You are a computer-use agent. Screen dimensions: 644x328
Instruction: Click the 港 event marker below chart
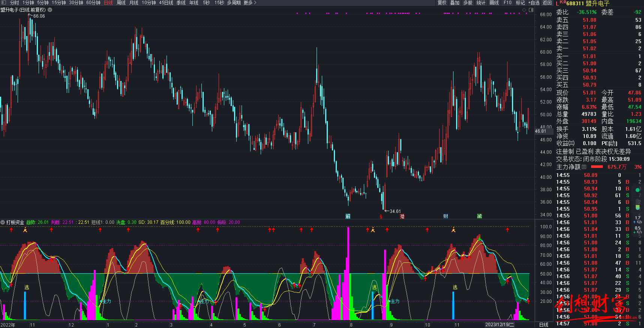click(x=402, y=216)
